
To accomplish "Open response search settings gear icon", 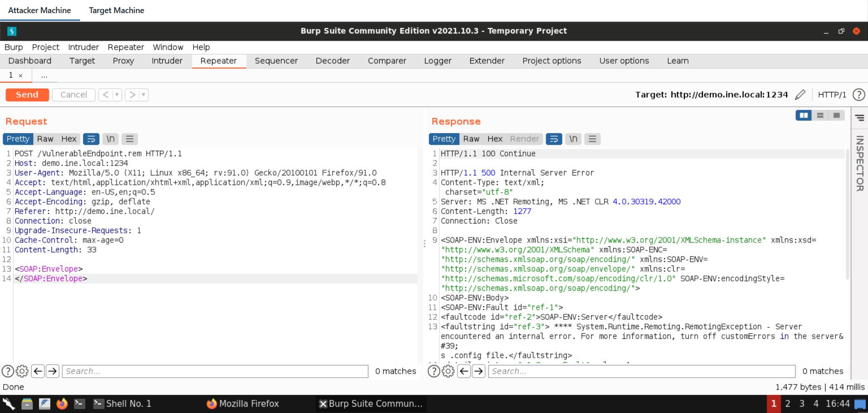I will pyautogui.click(x=448, y=371).
